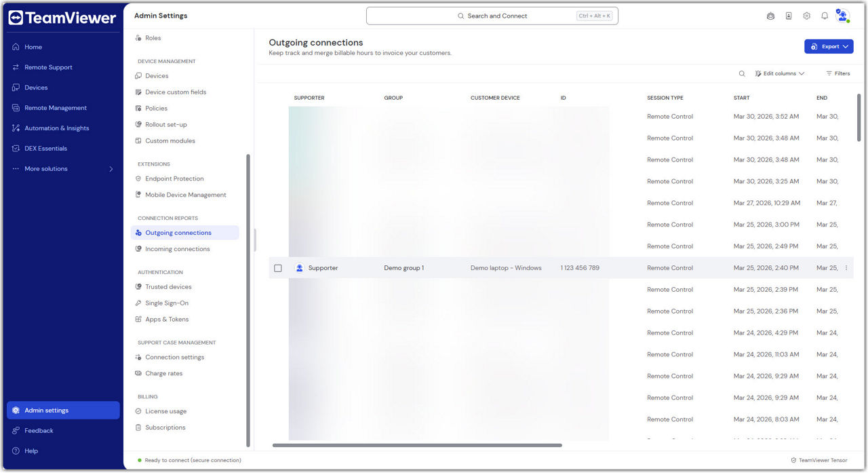The height and width of the screenshot is (473, 868).
Task: Open the three-dot menu for Supporter row
Action: (846, 268)
